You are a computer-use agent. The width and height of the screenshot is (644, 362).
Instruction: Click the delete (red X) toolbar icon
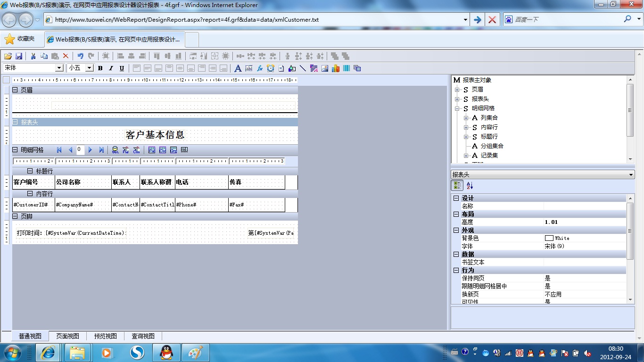point(66,56)
